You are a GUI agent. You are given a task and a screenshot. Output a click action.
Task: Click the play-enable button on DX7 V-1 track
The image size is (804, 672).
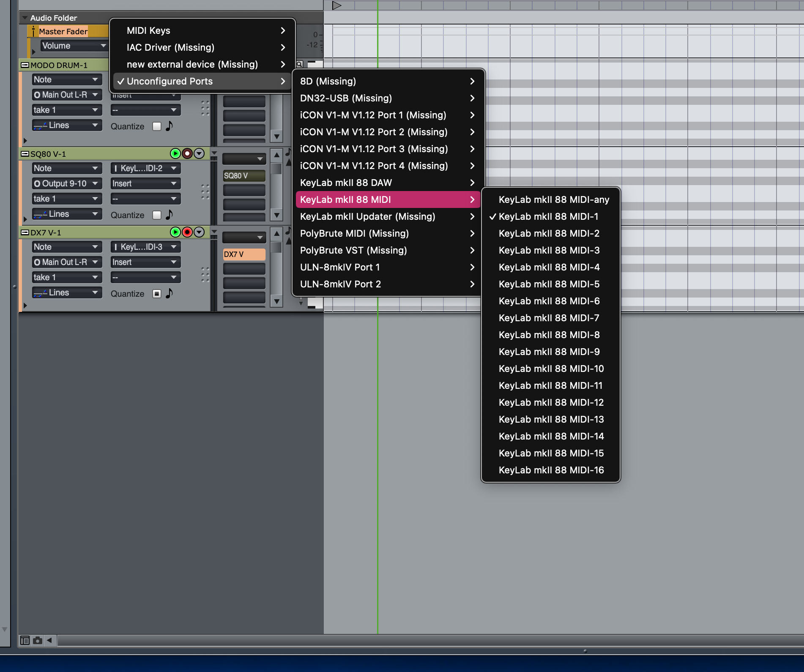tap(175, 232)
